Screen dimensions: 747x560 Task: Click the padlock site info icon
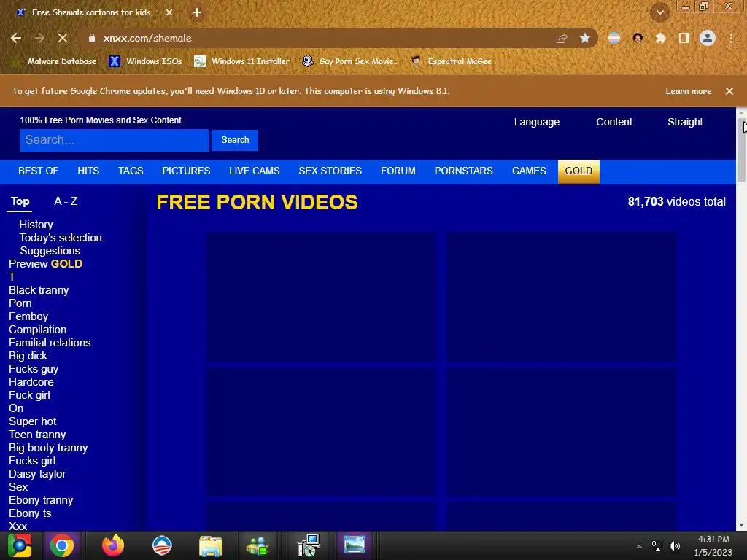point(92,38)
